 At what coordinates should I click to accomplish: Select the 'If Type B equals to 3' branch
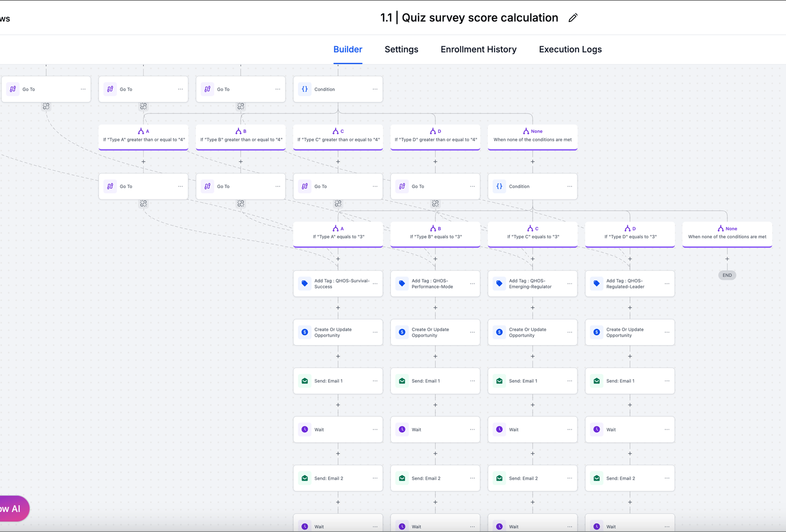435,234
